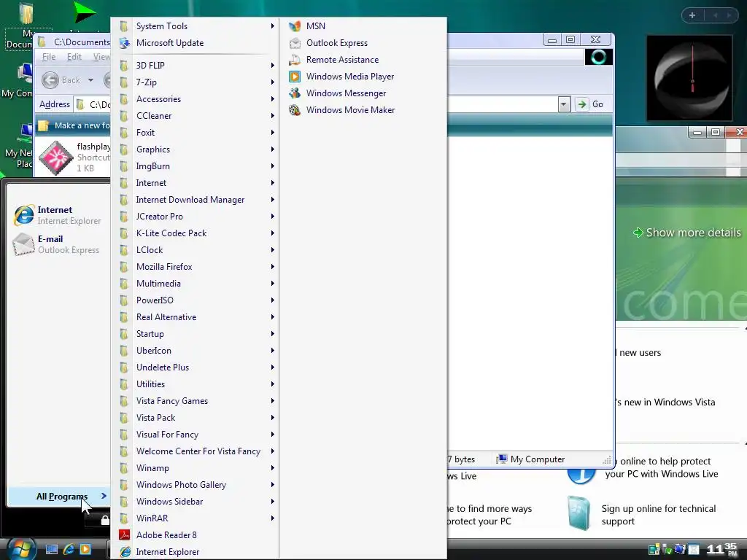Open Internet Explorer in programs list

[x=167, y=552]
